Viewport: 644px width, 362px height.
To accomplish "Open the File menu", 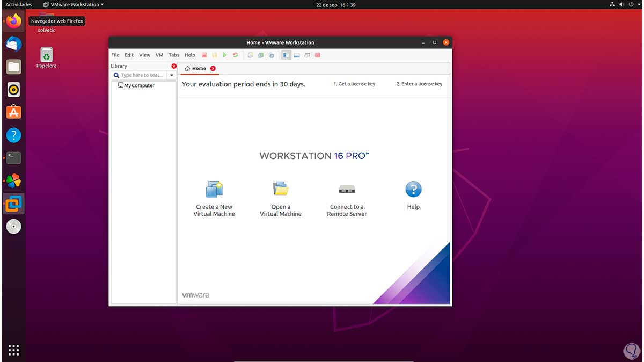I will coord(115,55).
